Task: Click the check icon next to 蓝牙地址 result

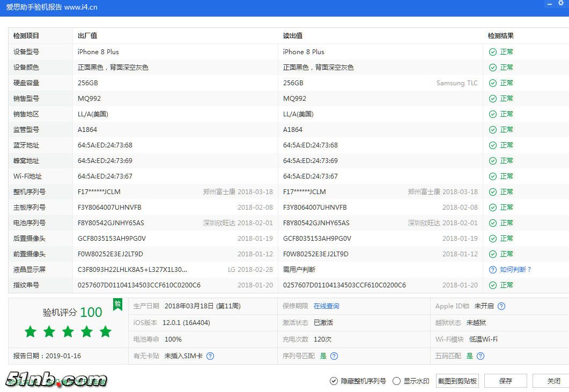Action: (x=492, y=145)
